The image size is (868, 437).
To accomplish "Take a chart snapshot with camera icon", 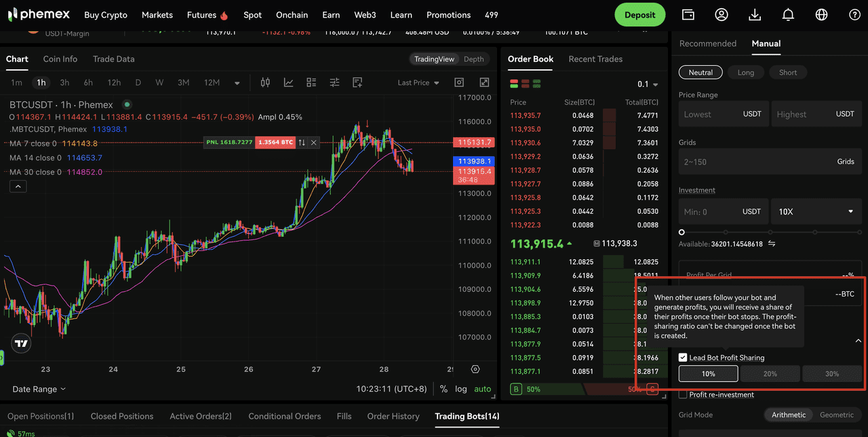I will click(459, 83).
